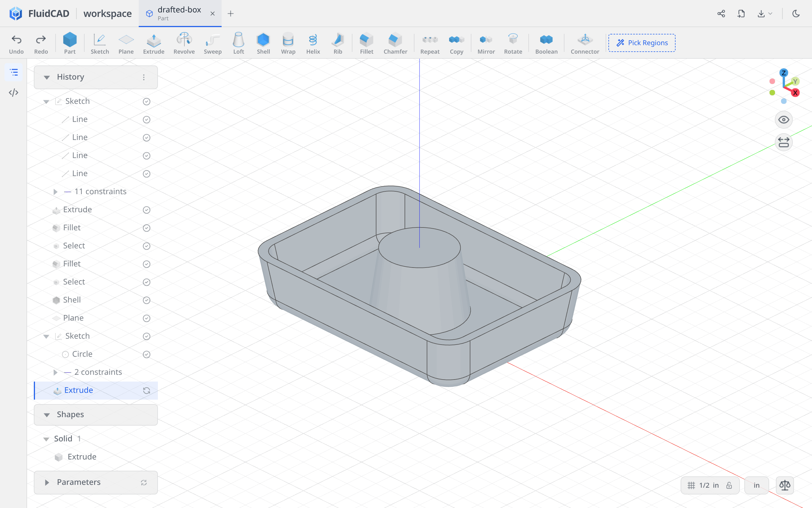Select the Wrap tool

point(288,43)
